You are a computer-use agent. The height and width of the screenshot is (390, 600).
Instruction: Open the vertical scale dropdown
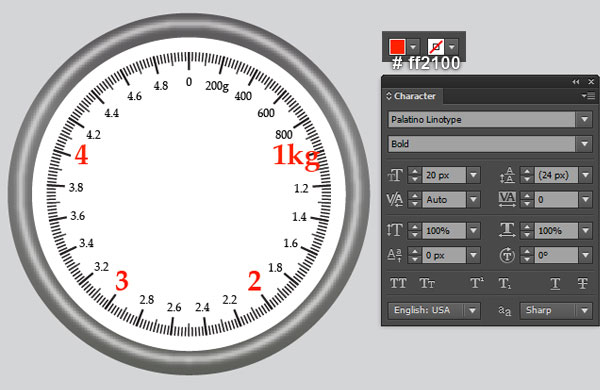click(473, 231)
